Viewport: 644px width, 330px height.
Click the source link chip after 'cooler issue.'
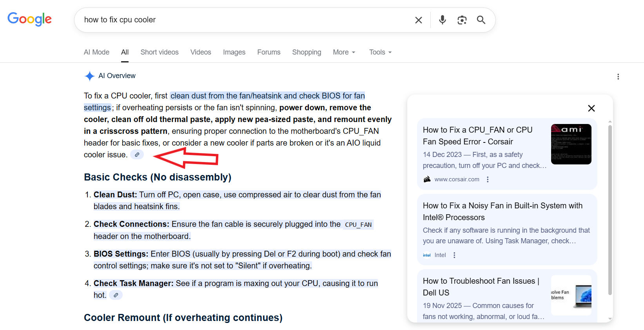click(137, 155)
